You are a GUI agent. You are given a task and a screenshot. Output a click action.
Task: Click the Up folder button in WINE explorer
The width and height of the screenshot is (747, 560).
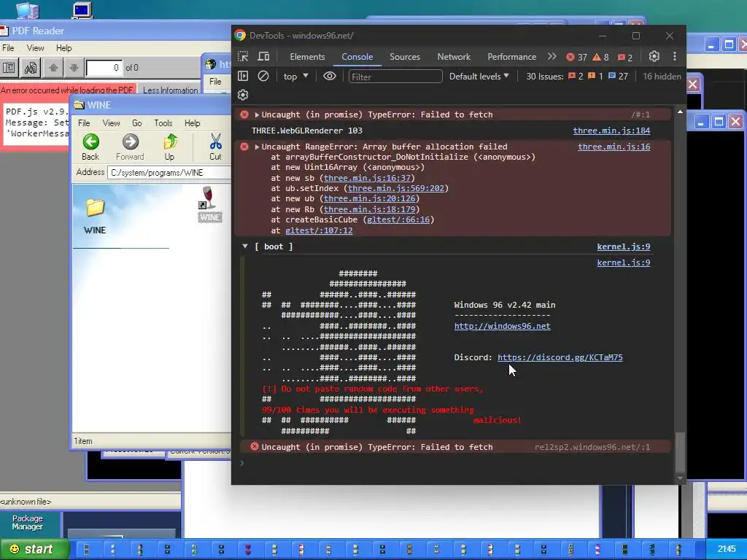coord(169,147)
